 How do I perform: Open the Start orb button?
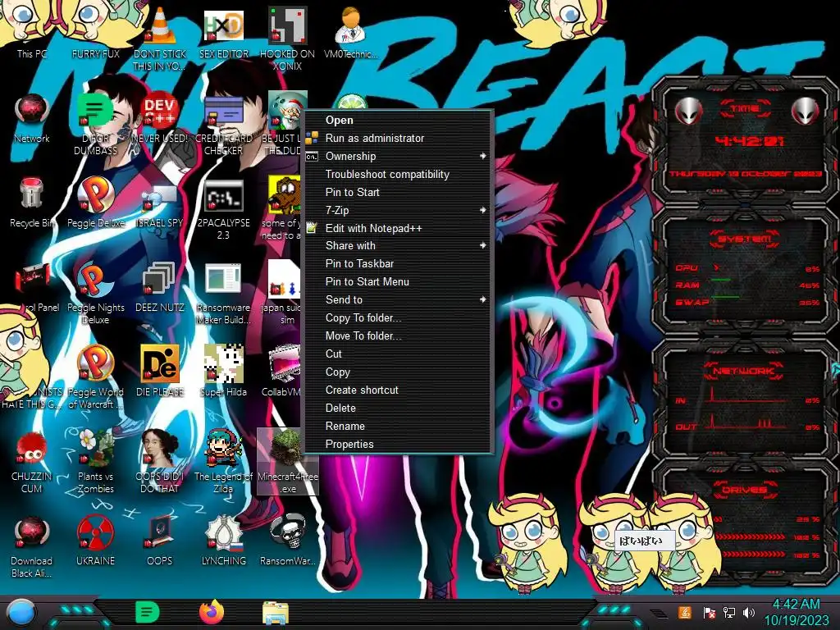[21, 612]
